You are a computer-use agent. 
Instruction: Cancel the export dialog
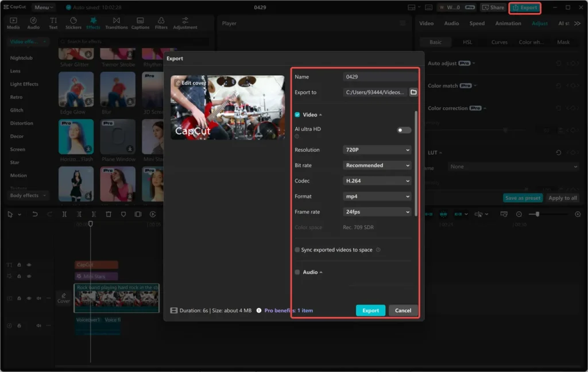403,311
